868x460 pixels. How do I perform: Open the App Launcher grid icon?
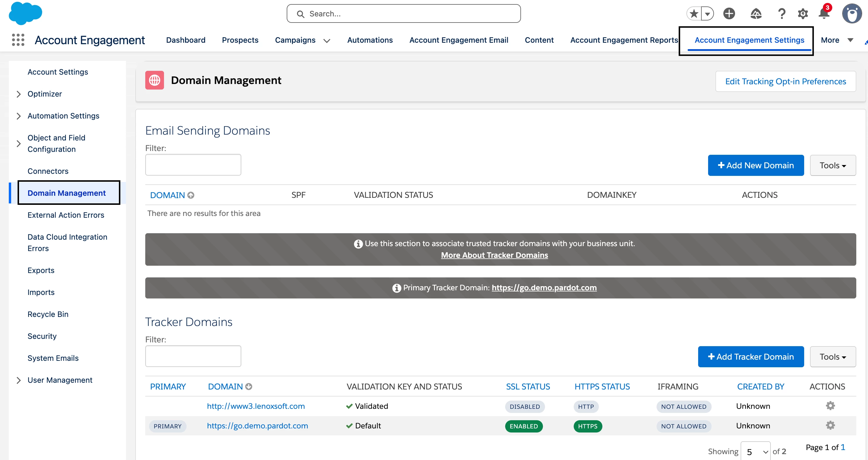(x=18, y=40)
